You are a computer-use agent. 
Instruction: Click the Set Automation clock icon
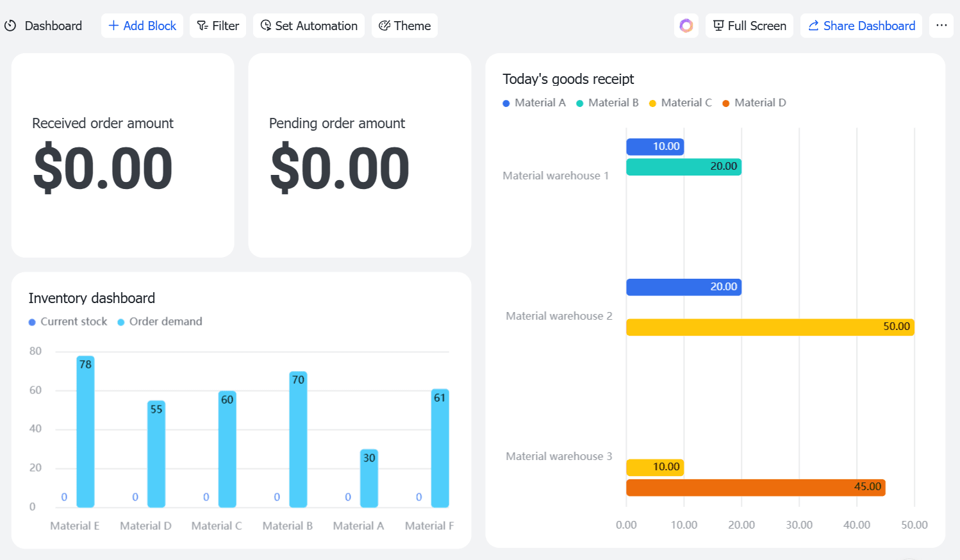pyautogui.click(x=265, y=26)
